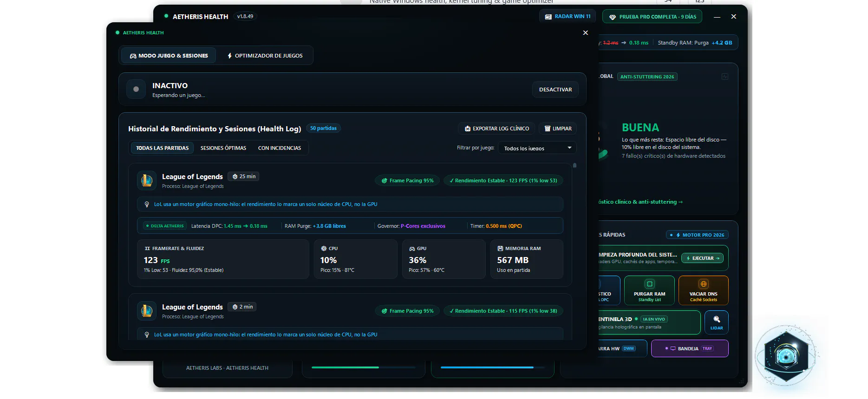Viewport: 868px width, 399px height.
Task: Export the clinical log
Action: 497,129
